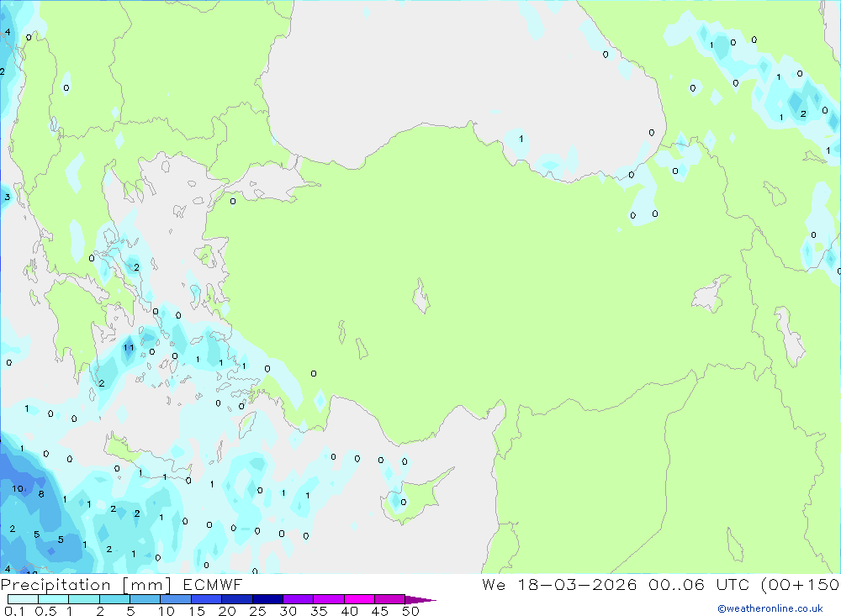The height and width of the screenshot is (616, 841).
Task: Click the '35' legend scale label
Action: [x=319, y=611]
